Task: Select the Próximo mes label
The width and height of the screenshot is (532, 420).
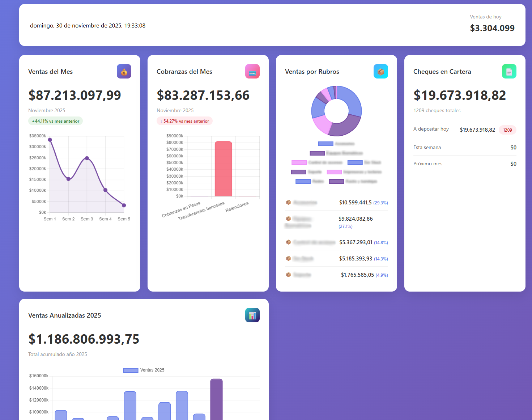Action: click(x=428, y=164)
